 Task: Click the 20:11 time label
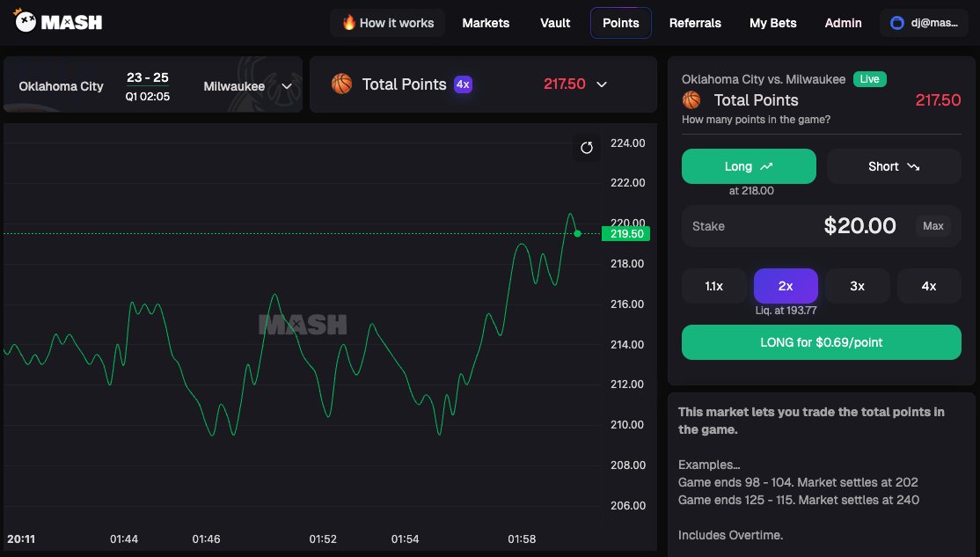(21, 539)
